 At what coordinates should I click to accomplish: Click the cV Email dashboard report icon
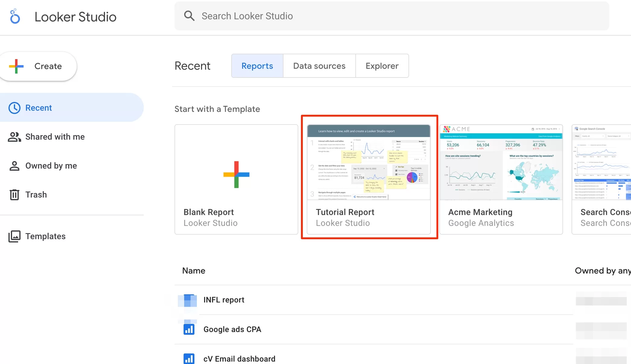click(189, 359)
